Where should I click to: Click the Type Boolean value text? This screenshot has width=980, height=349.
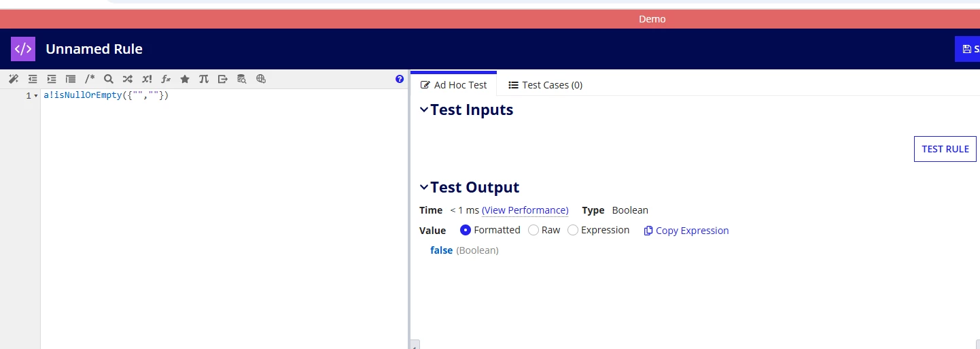pos(630,210)
